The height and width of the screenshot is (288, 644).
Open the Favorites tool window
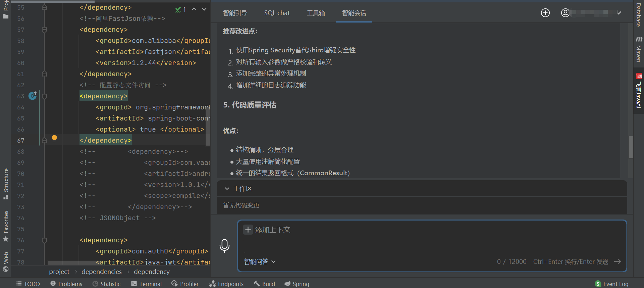pos(6,226)
